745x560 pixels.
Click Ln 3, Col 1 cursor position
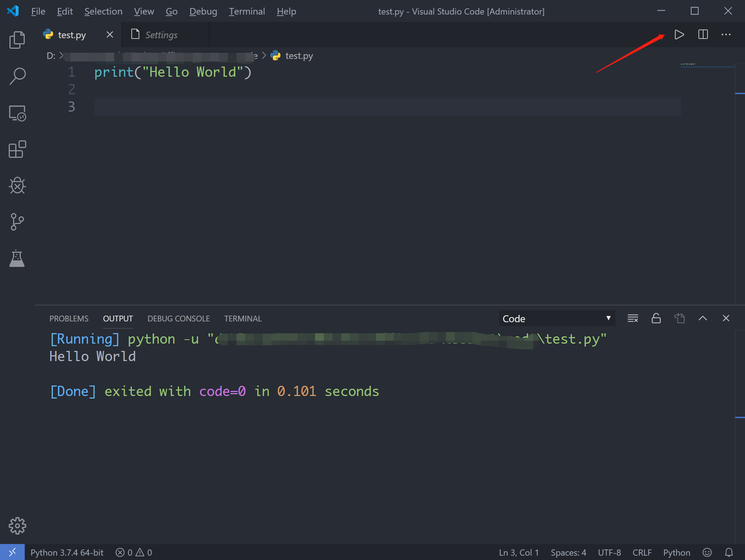(x=519, y=552)
